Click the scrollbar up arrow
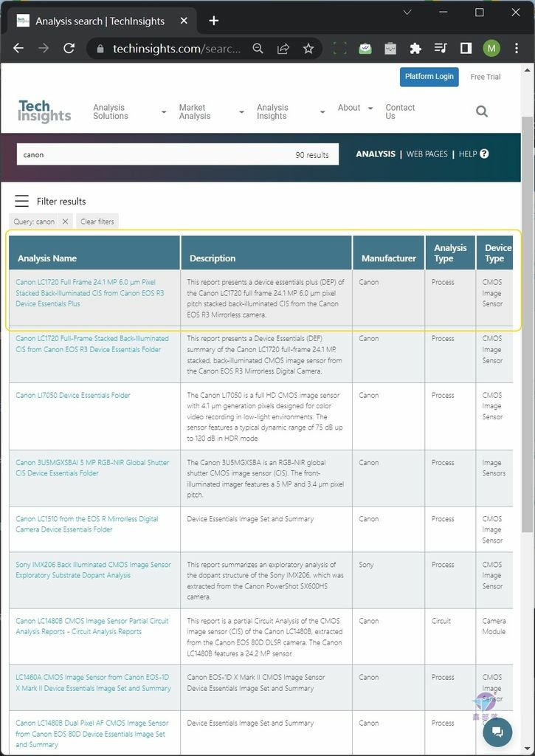Screen dimensions: 535x756 tap(528, 70)
